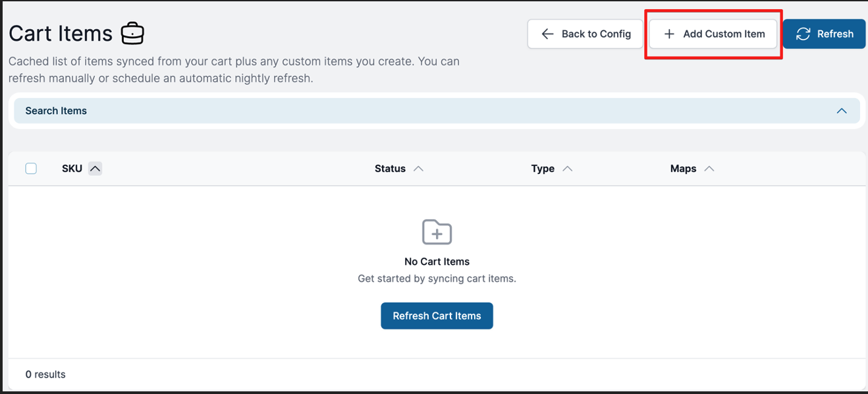The image size is (868, 394).
Task: Select the SKU column header
Action: pos(72,169)
